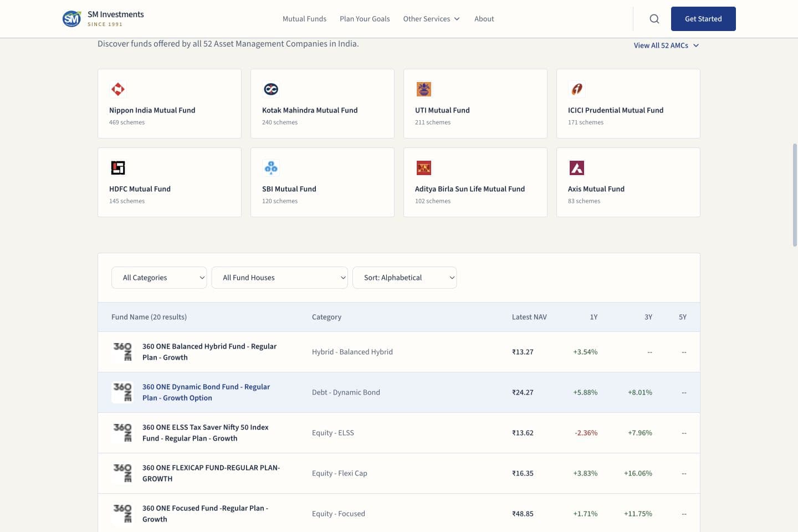
Task: Open Kotak Mahindra Mutual Fund name link
Action: click(x=310, y=110)
